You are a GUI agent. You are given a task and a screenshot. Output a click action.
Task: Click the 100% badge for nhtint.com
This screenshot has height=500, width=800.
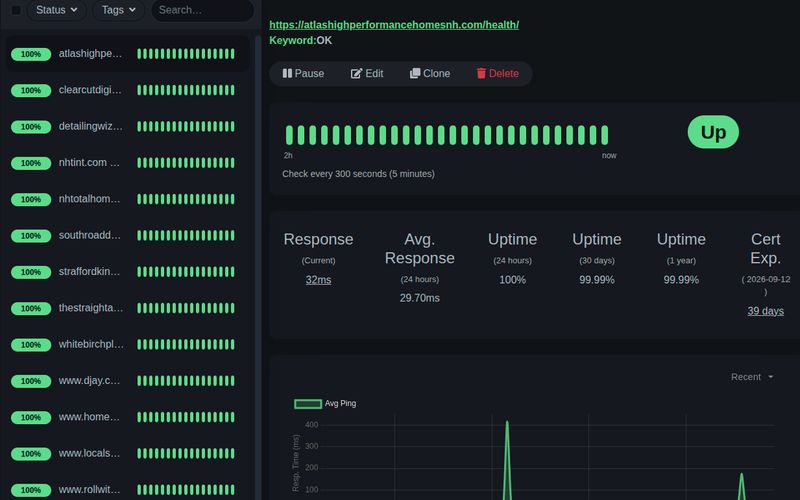pos(31,163)
